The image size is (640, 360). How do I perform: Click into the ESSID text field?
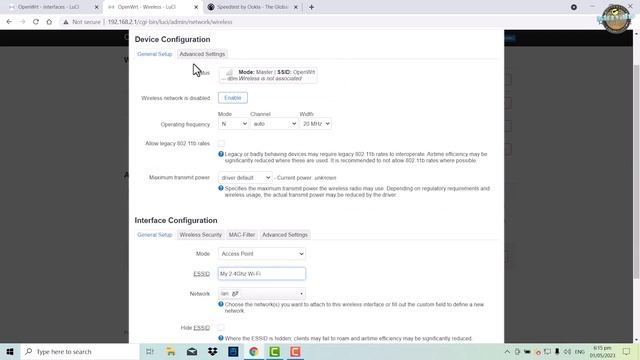point(262,273)
